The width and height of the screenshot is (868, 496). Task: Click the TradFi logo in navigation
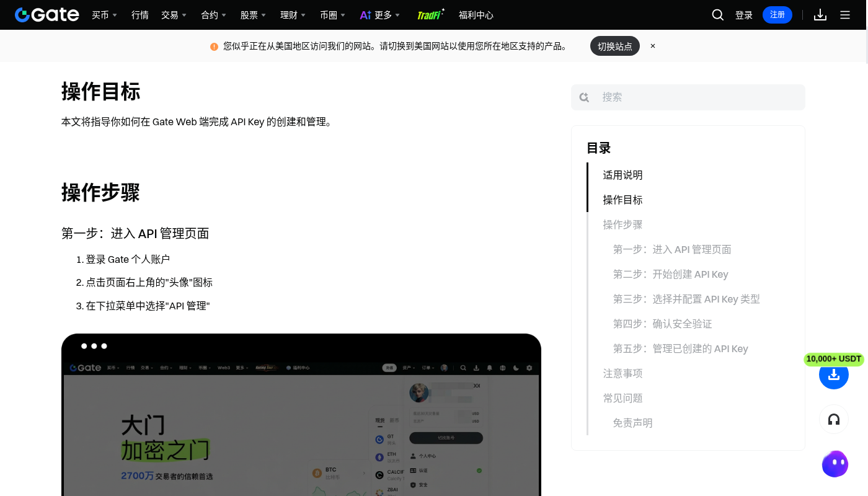430,15
